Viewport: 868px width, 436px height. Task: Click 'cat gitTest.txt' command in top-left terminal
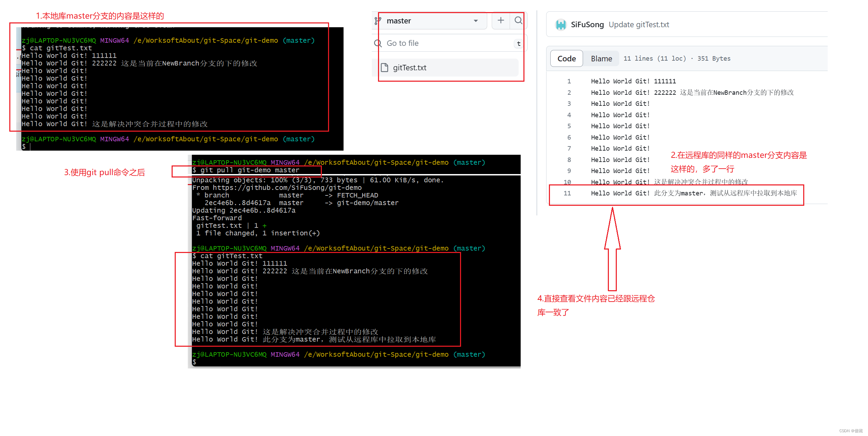(61, 48)
